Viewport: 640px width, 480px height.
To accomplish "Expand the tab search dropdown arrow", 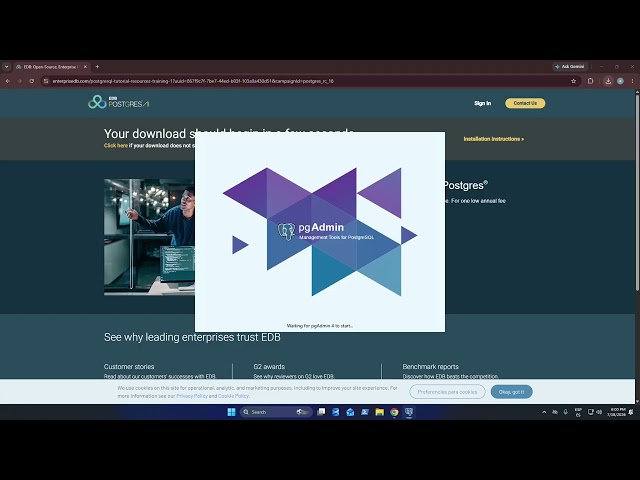I will (7, 67).
